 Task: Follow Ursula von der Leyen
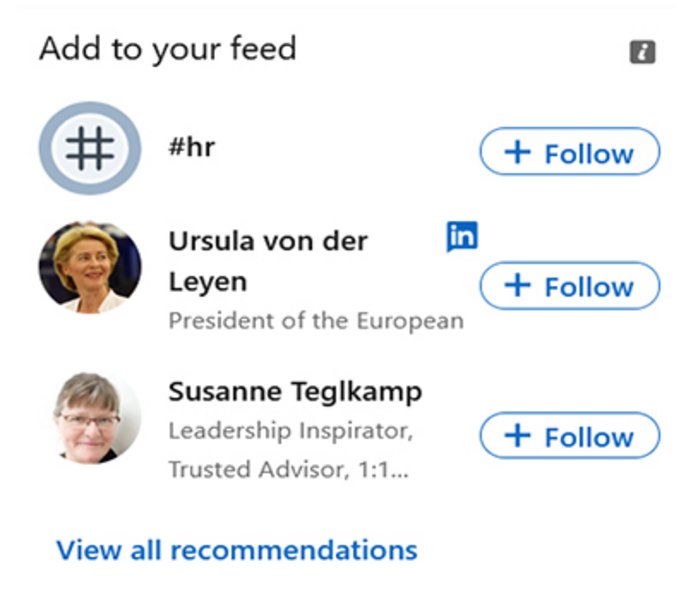click(570, 285)
